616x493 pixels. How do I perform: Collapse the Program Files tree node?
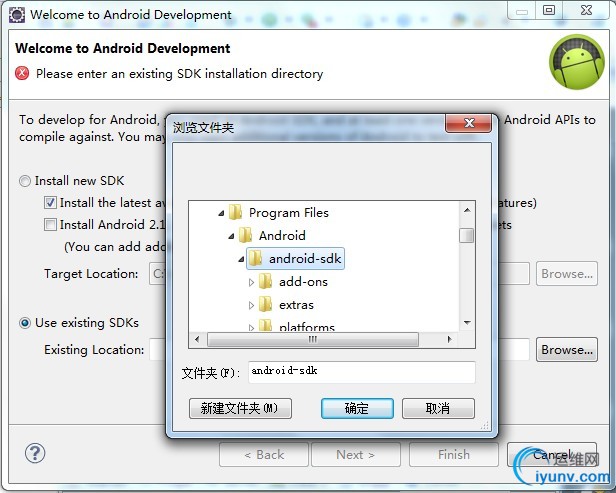(221, 213)
